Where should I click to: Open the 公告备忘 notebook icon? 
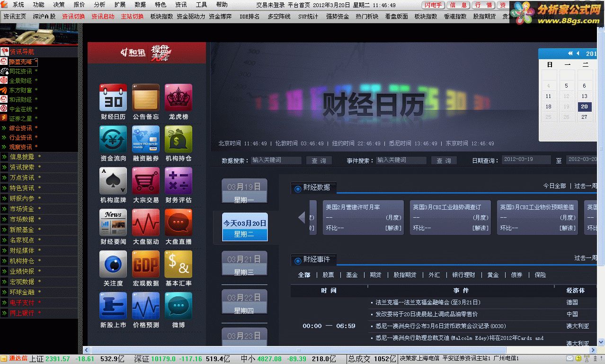click(146, 98)
